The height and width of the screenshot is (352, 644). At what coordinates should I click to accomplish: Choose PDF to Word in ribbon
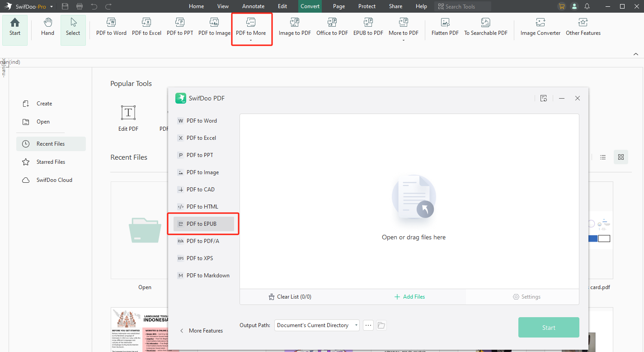(111, 27)
